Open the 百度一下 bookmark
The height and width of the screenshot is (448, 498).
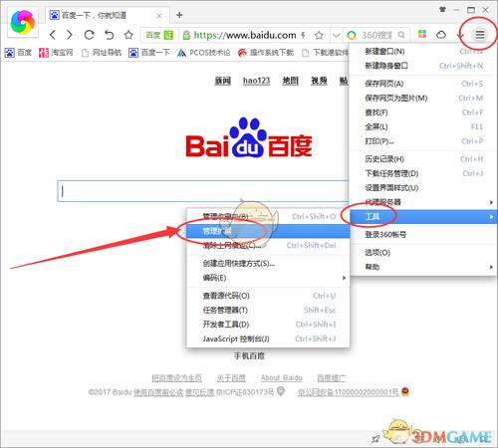pos(149,53)
